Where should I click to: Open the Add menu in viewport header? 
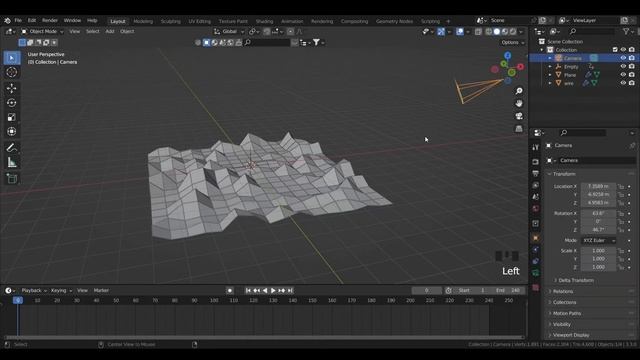coord(110,31)
